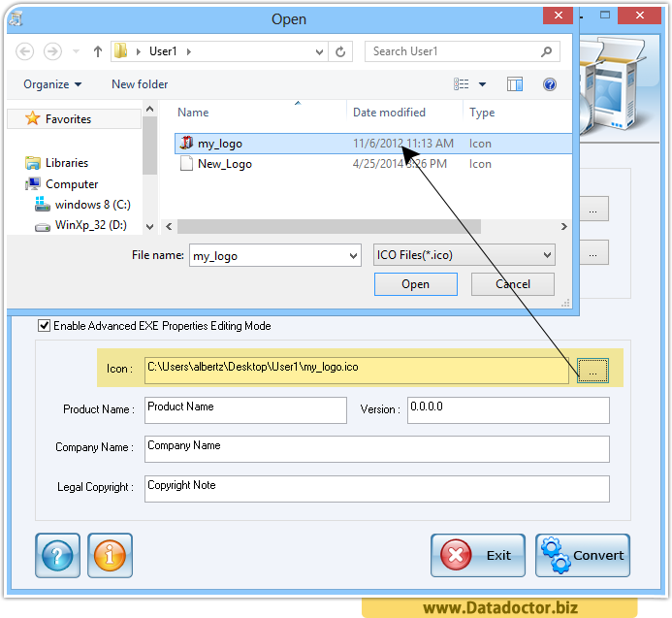Expand the File name combo box
Image resolution: width=672 pixels, height=618 pixels.
[x=353, y=255]
